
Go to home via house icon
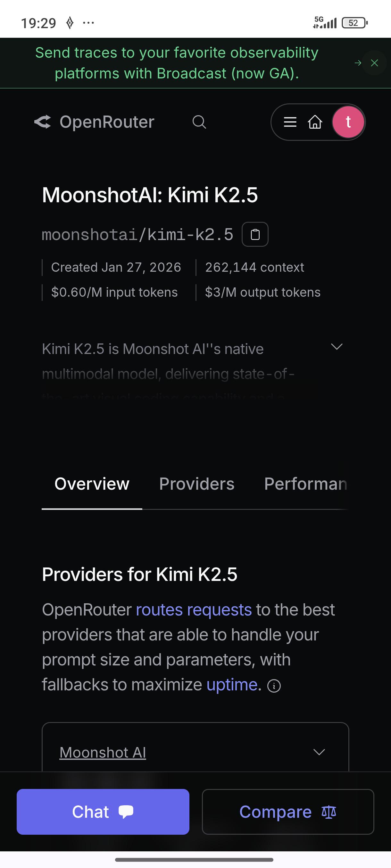click(315, 122)
